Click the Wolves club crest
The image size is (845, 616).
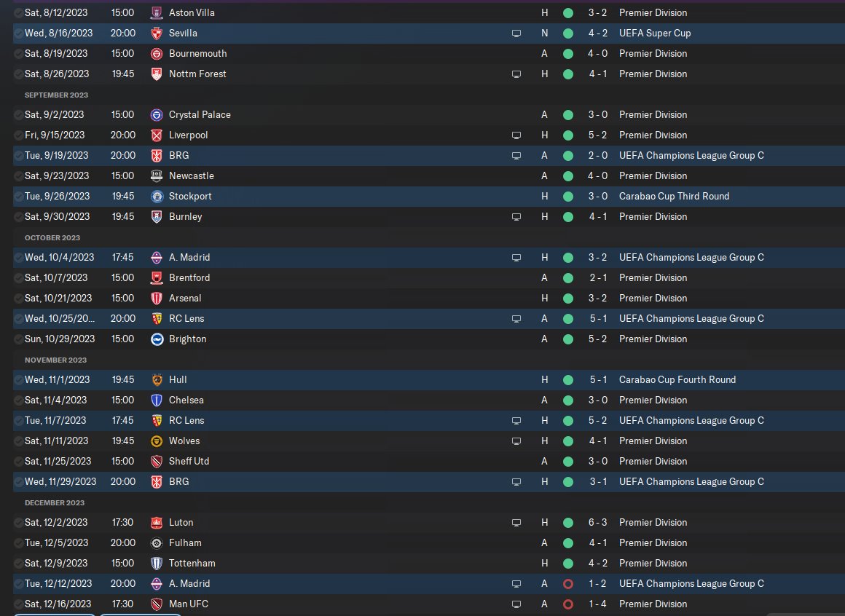tap(157, 441)
